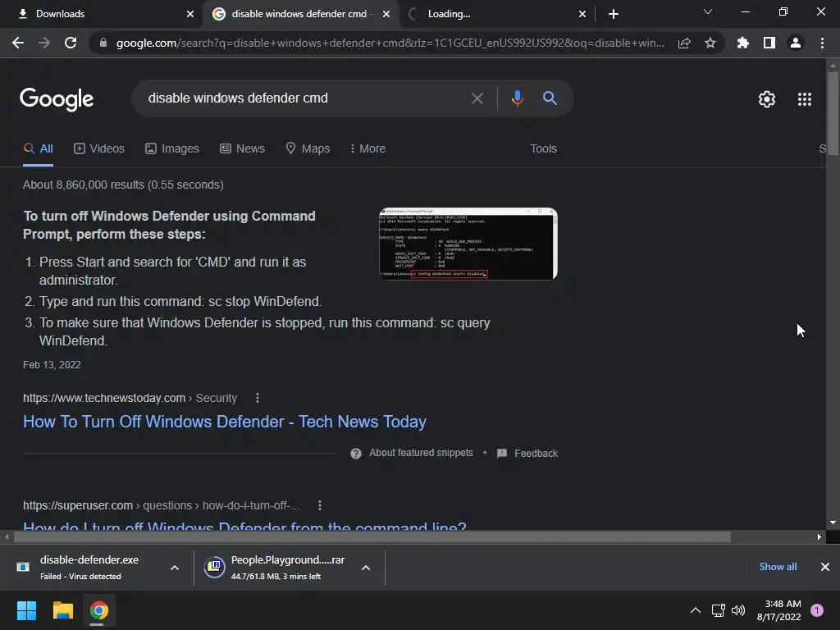
Task: Click scroll-down arrow of vertical scrollbar
Action: pyautogui.click(x=833, y=523)
